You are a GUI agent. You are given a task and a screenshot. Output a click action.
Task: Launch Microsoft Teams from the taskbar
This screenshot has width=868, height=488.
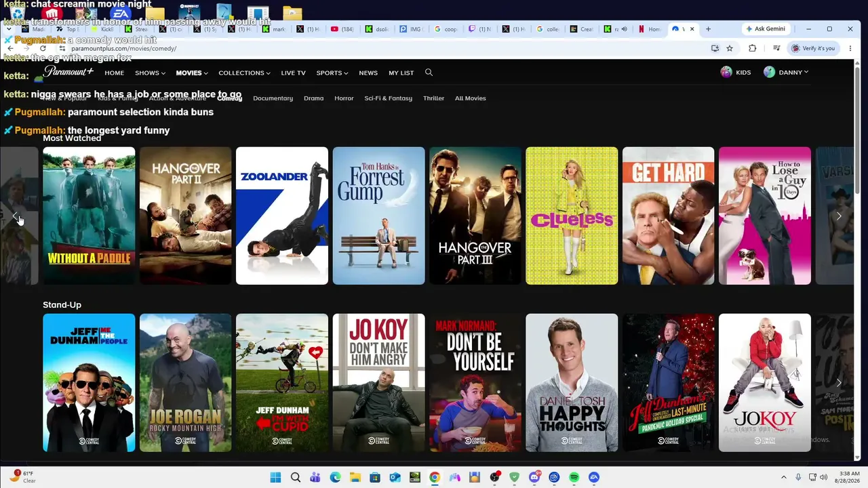[315, 477]
